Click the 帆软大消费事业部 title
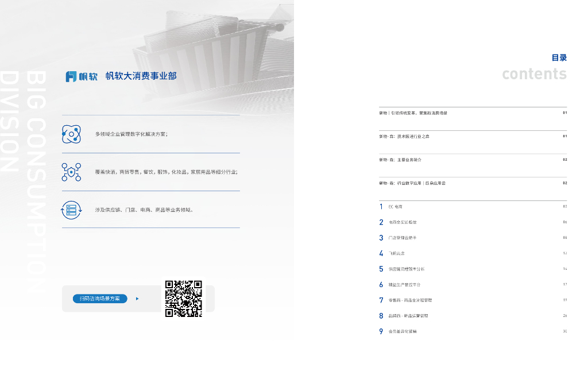This screenshot has width=588, height=387. tap(141, 76)
